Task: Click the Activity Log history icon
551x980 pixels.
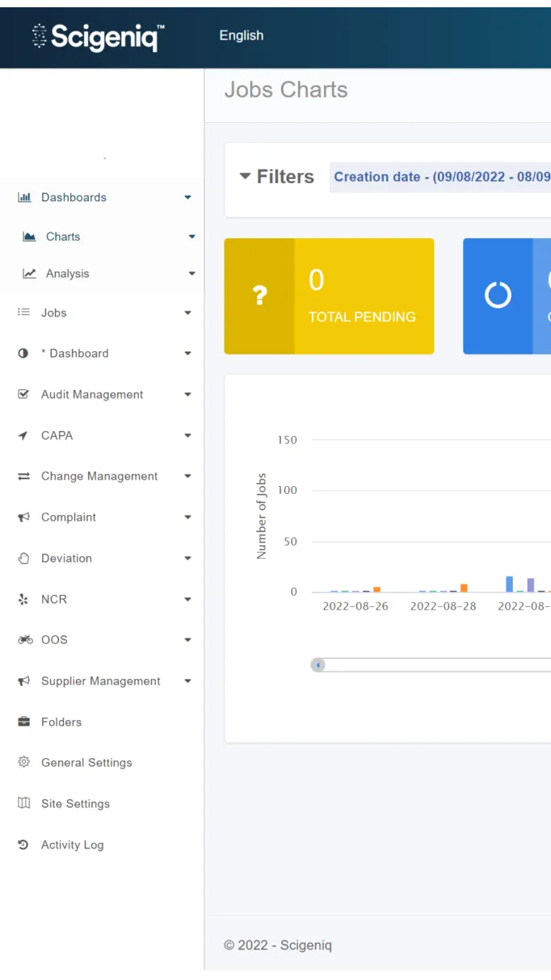Action: tap(23, 845)
